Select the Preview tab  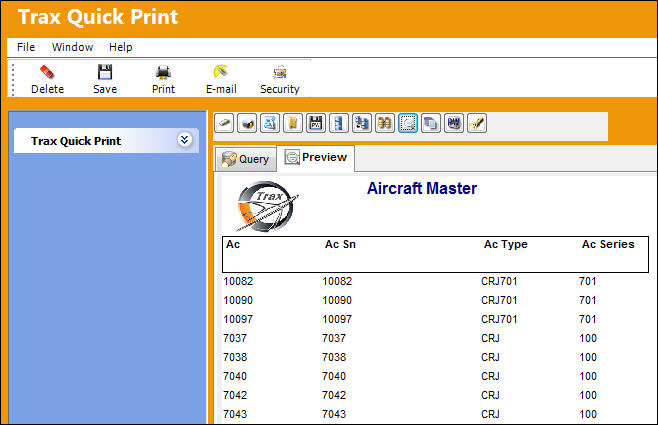pyautogui.click(x=316, y=158)
